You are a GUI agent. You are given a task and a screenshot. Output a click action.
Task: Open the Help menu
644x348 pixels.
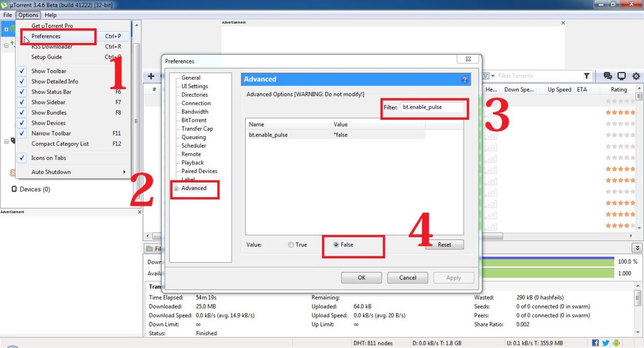50,15
